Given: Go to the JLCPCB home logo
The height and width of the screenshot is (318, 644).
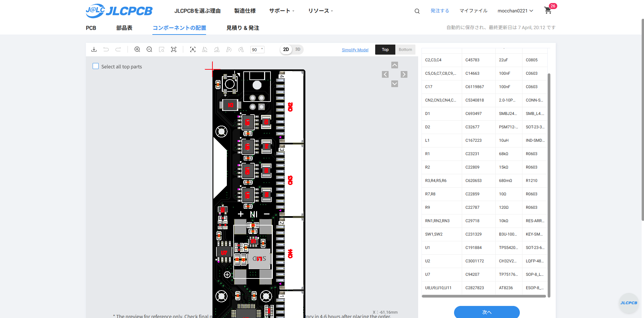Looking at the screenshot, I should click(x=119, y=11).
